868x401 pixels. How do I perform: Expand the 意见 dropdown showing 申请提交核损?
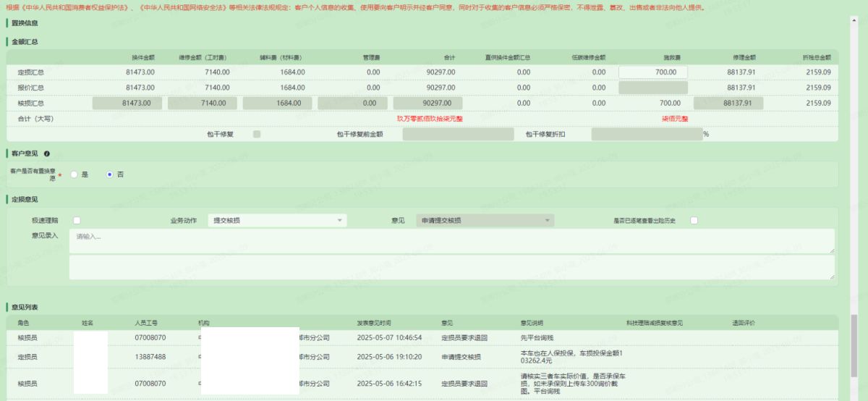(485, 221)
